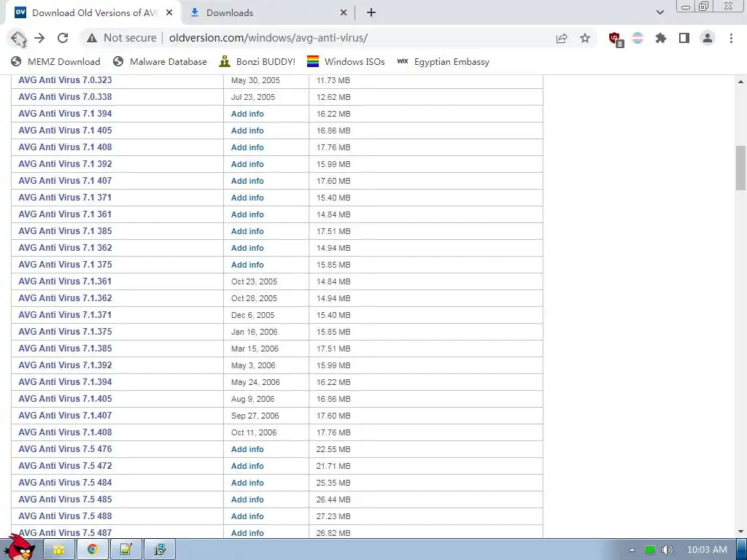The width and height of the screenshot is (747, 560).
Task: Click Add info for AVG 7.1 361
Action: [x=247, y=214]
